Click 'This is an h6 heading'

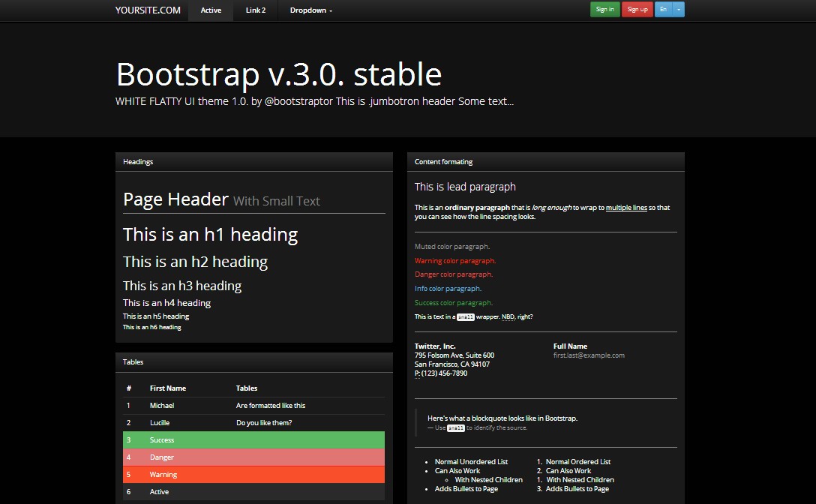point(152,327)
